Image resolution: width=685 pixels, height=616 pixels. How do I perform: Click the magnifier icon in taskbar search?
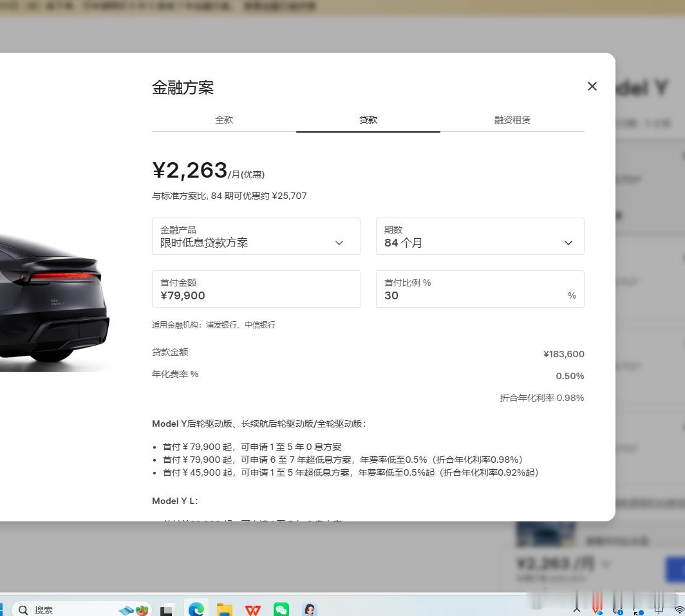(x=23, y=610)
